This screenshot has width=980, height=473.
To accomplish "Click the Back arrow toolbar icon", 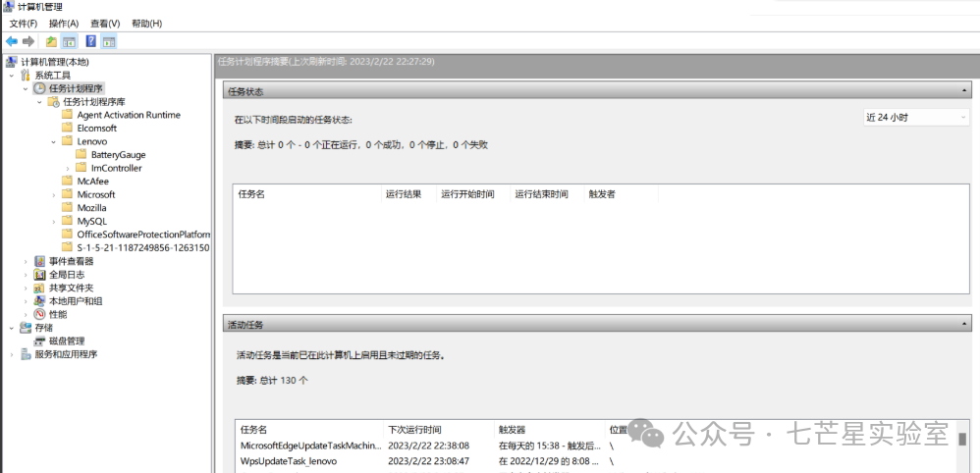I will coord(11,41).
